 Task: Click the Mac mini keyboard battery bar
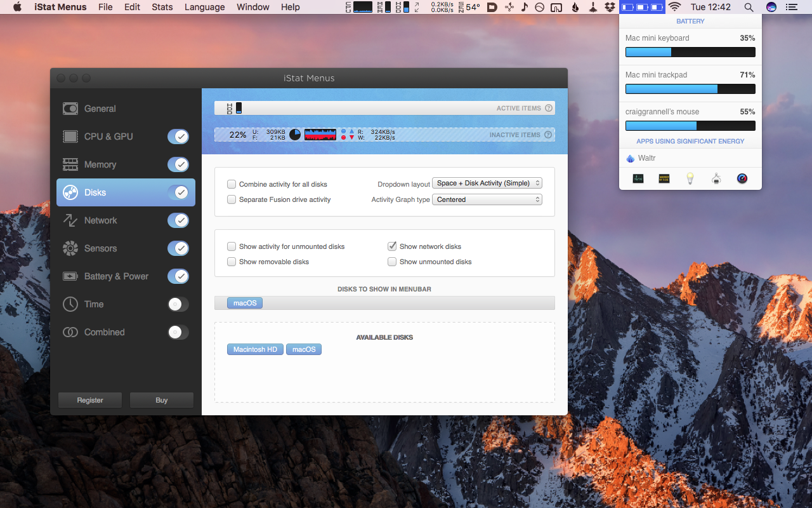click(x=690, y=52)
